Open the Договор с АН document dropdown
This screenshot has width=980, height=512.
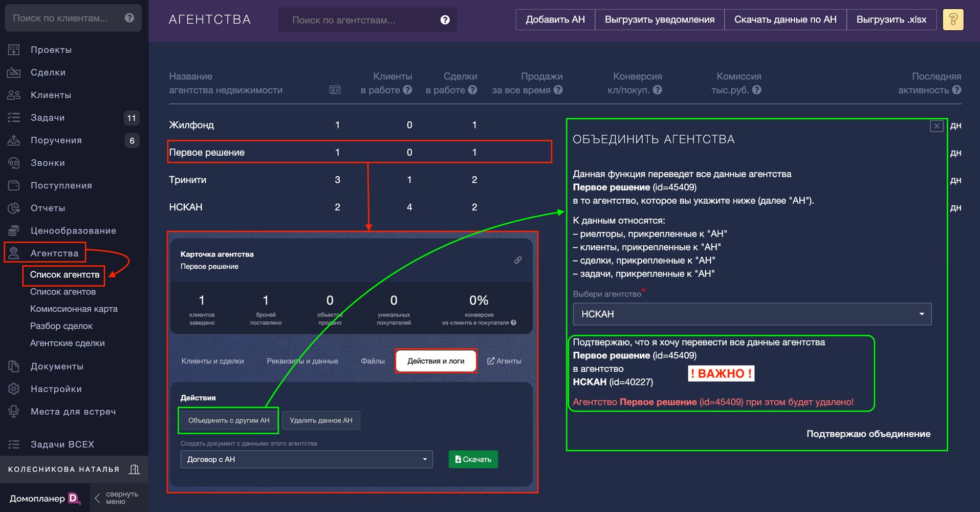(306, 459)
